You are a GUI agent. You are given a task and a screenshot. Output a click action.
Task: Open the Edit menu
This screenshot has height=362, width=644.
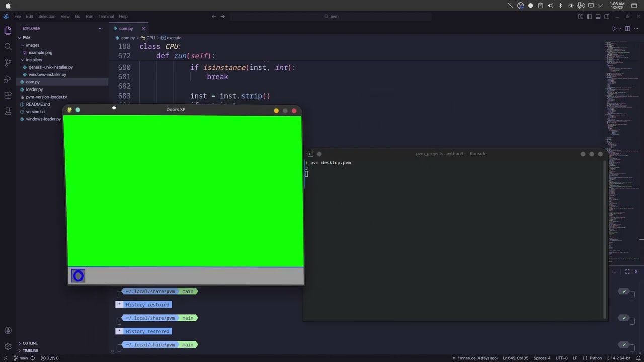coord(30,16)
